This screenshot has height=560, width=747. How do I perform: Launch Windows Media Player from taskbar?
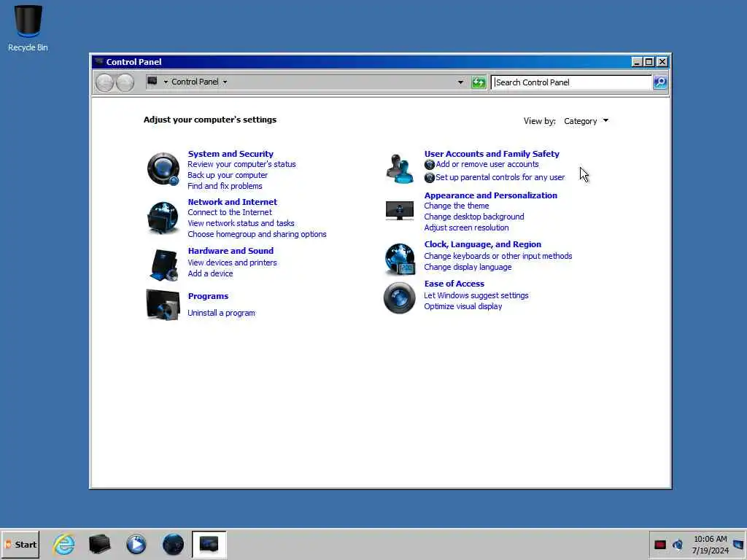click(136, 544)
